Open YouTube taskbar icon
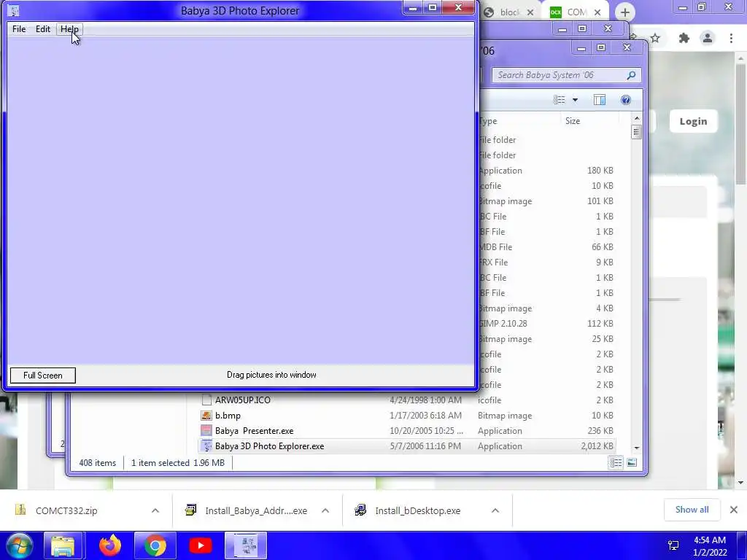The height and width of the screenshot is (560, 747). click(201, 545)
